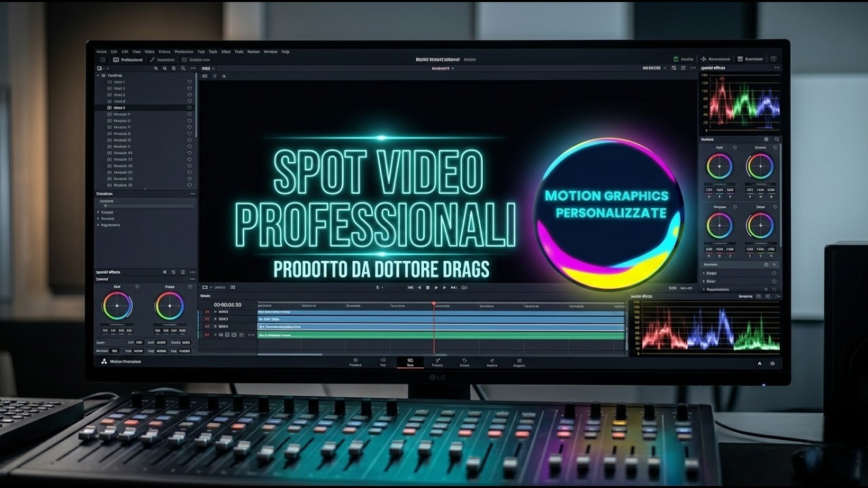The height and width of the screenshot is (488, 868).
Task: Jump to next clip with skip-forward button
Action: (454, 287)
